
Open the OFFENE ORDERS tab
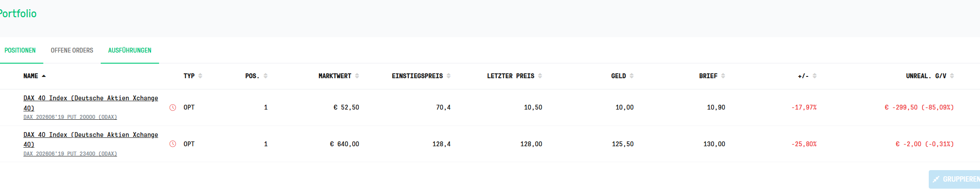pos(72,50)
